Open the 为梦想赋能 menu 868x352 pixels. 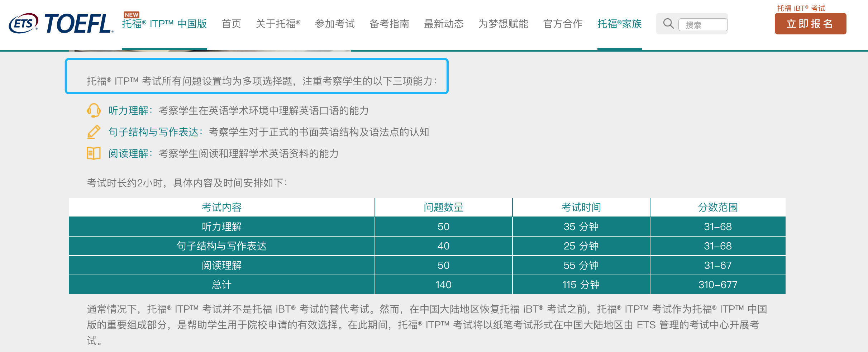(503, 24)
